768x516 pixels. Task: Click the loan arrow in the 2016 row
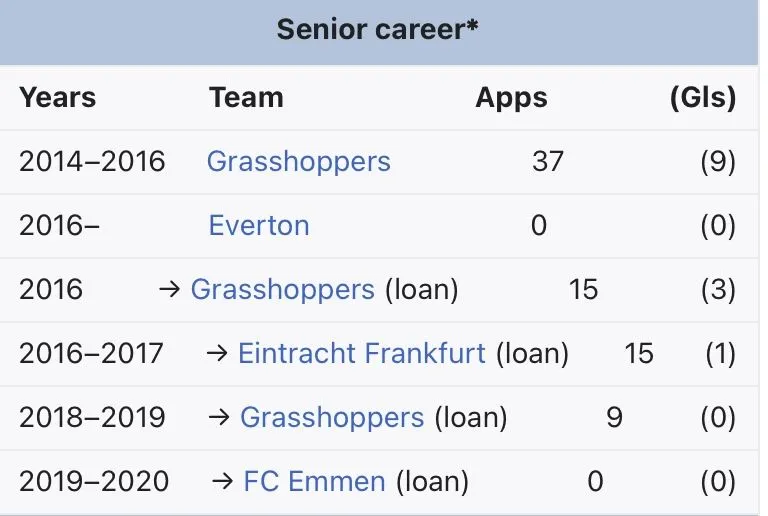(x=169, y=290)
